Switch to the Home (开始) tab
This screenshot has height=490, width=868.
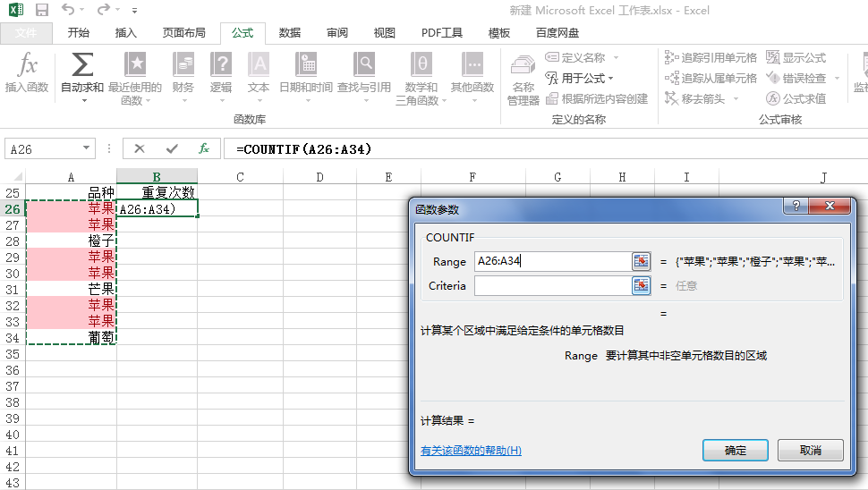point(78,32)
